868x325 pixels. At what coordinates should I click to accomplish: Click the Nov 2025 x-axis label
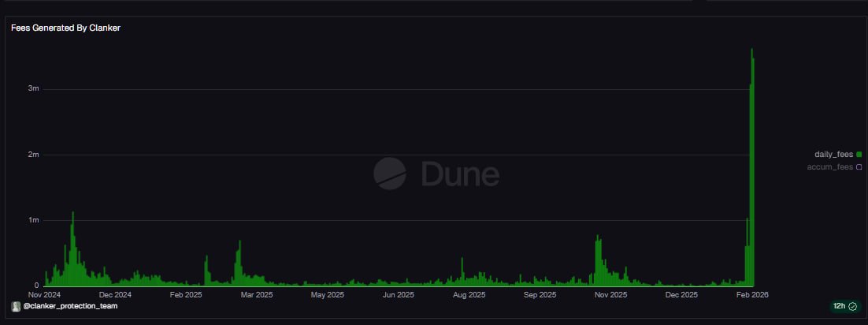tap(610, 294)
